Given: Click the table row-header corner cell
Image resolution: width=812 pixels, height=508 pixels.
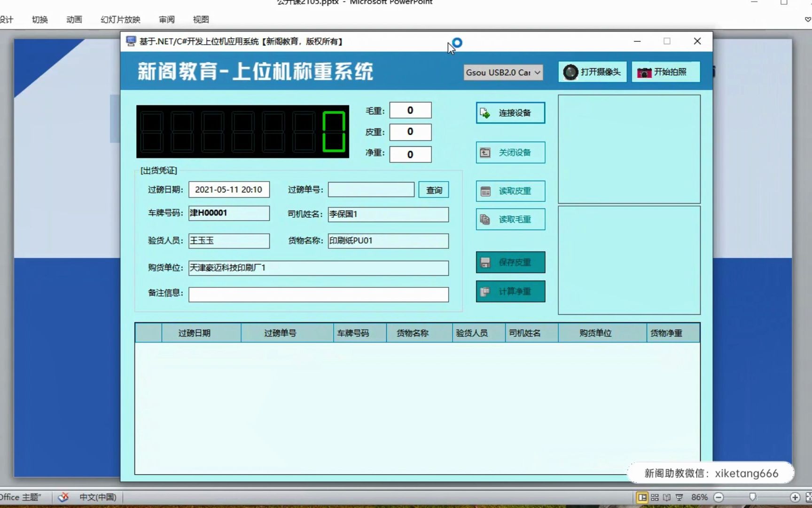Looking at the screenshot, I should [x=148, y=333].
